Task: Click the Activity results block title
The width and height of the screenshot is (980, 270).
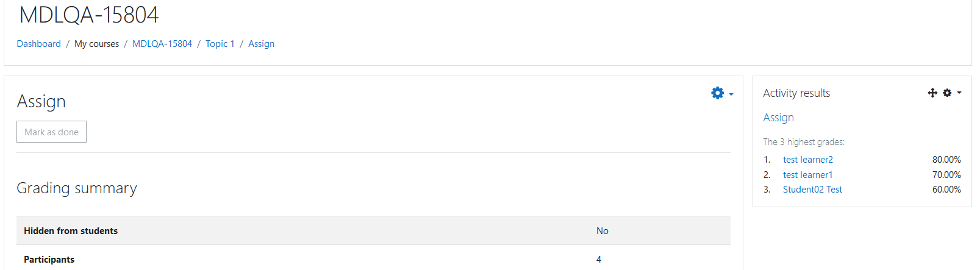Action: click(x=796, y=93)
